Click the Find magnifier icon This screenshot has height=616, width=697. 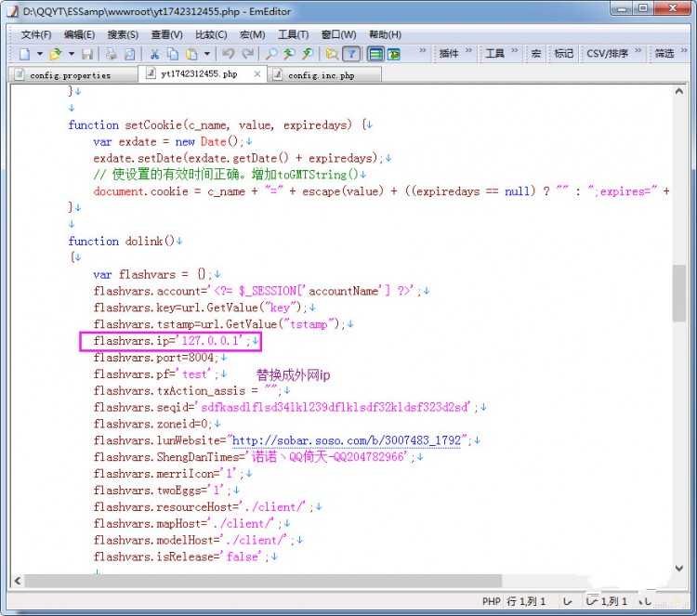271,54
